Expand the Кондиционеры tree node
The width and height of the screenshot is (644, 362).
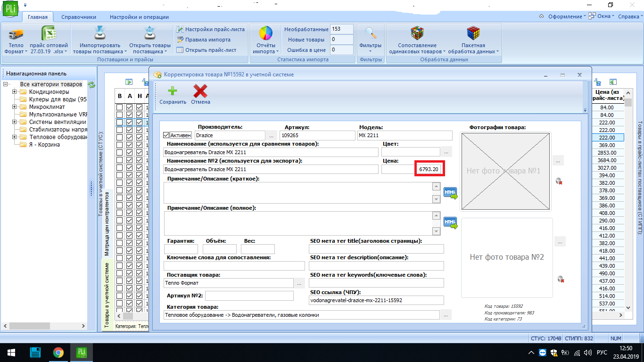pyautogui.click(x=15, y=92)
